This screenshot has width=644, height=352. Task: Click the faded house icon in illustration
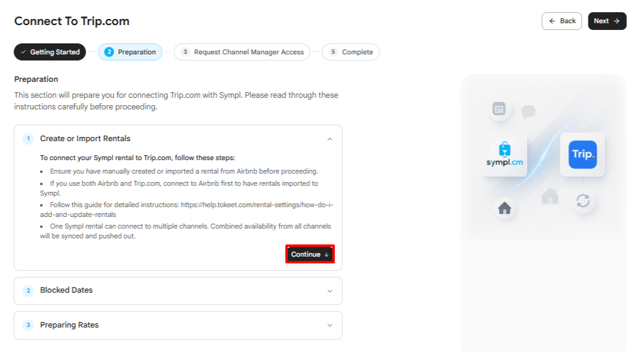point(550,196)
